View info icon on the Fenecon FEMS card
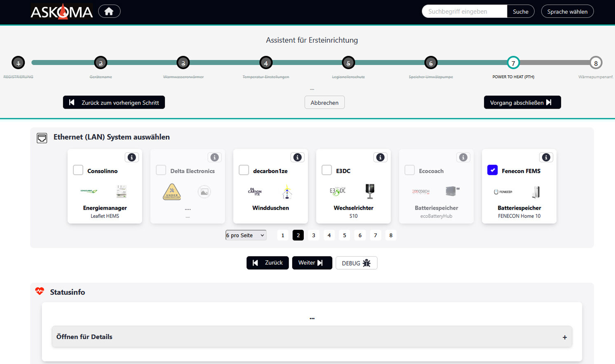615x364 pixels. [546, 157]
